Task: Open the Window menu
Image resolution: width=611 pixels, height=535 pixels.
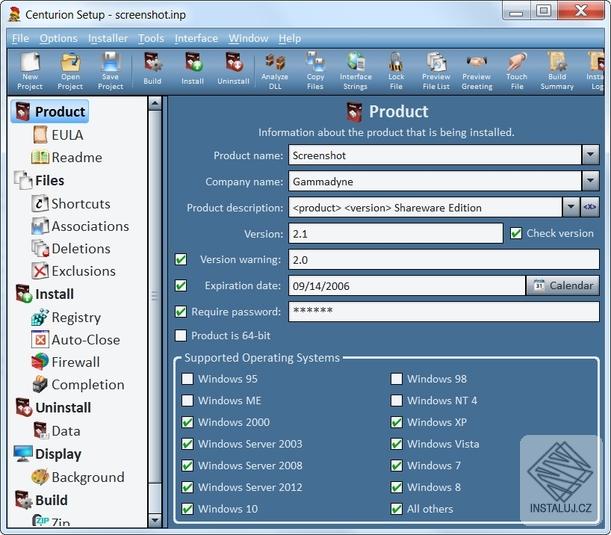Action: pyautogui.click(x=248, y=38)
